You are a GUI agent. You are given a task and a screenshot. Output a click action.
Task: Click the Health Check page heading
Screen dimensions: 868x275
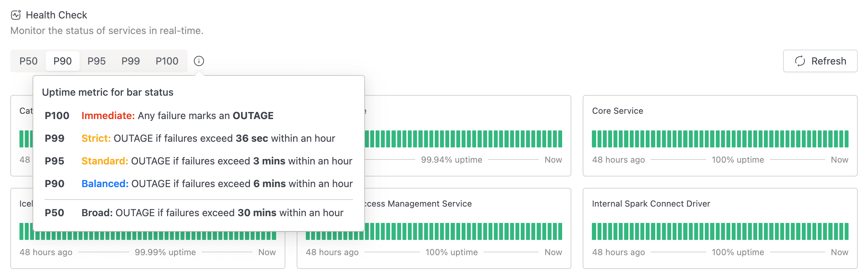coord(56,15)
